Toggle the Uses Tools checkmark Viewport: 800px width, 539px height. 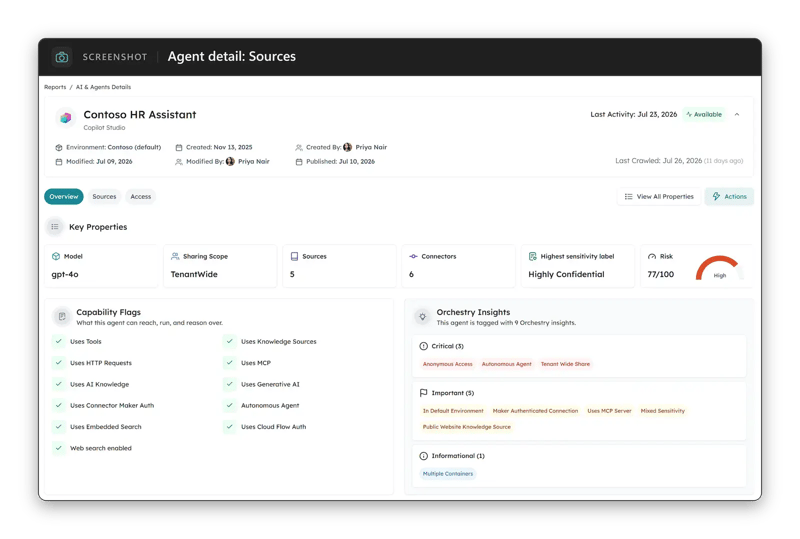(x=59, y=341)
